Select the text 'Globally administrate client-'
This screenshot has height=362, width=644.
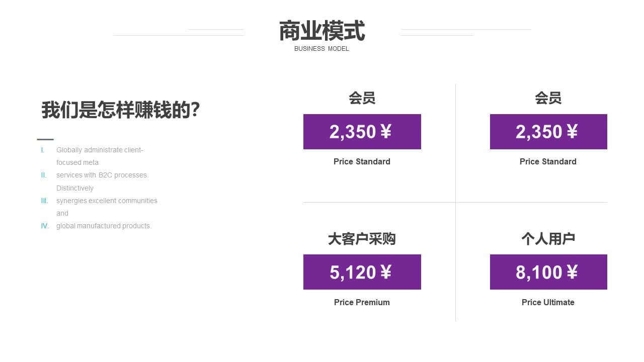point(100,150)
